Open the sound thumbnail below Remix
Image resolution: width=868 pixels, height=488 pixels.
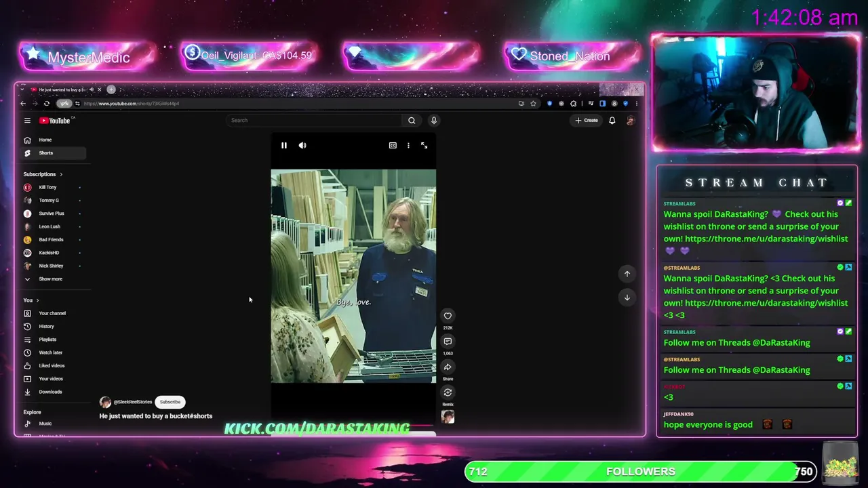[448, 417]
